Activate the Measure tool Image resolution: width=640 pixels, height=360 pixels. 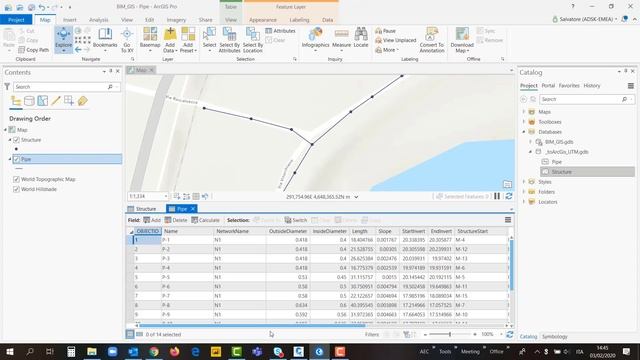[x=341, y=39]
